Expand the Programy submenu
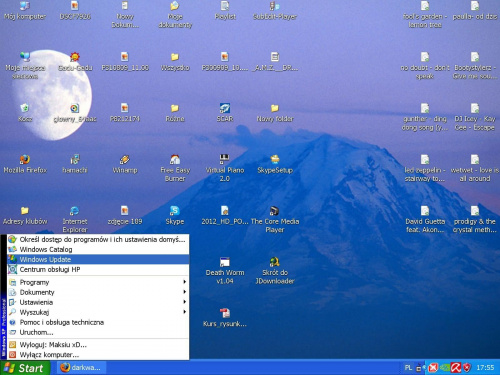500x375 pixels. pos(98,282)
